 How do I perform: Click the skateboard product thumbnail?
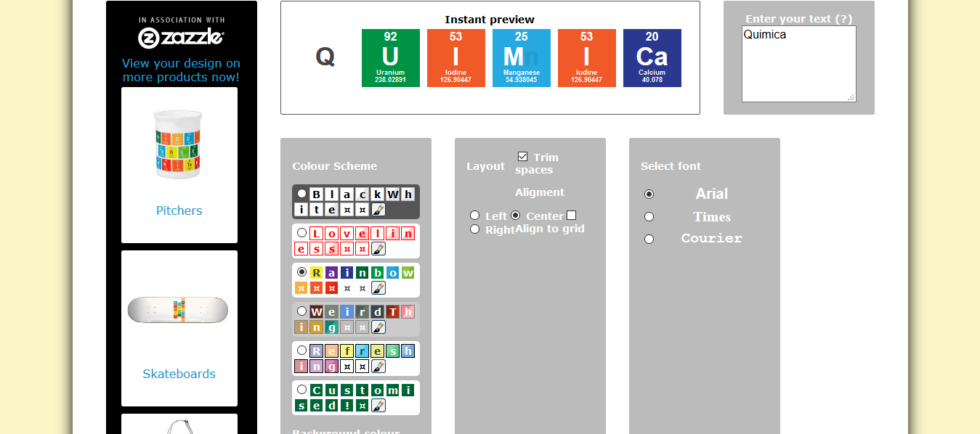tap(178, 310)
